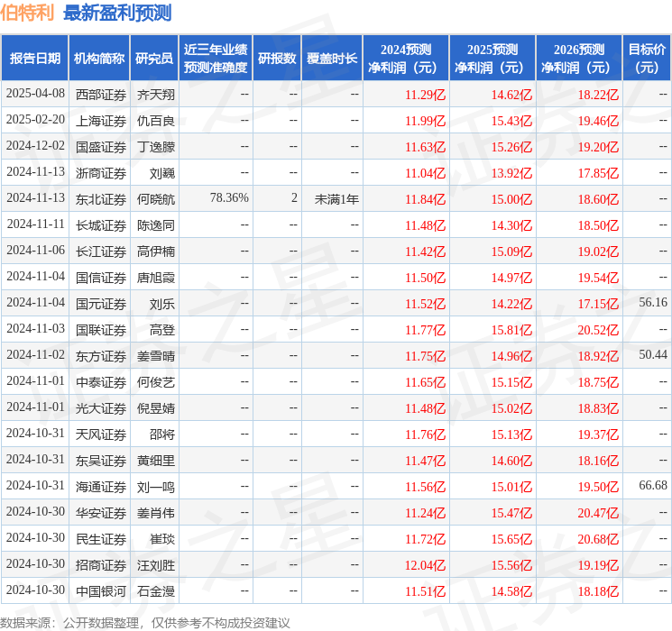Select the 民生证券 institution cell
The height and width of the screenshot is (631, 672).
tap(101, 539)
